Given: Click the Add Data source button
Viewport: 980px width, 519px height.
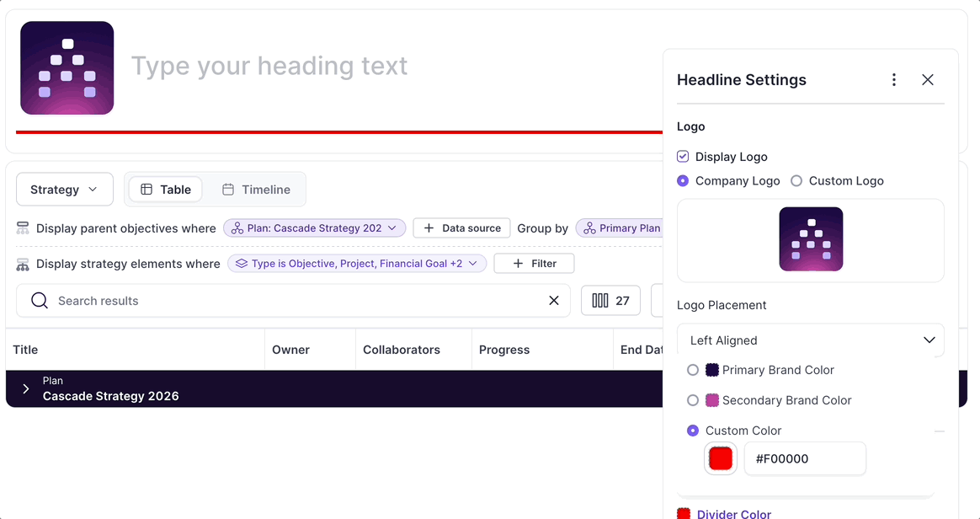Looking at the screenshot, I should click(462, 228).
